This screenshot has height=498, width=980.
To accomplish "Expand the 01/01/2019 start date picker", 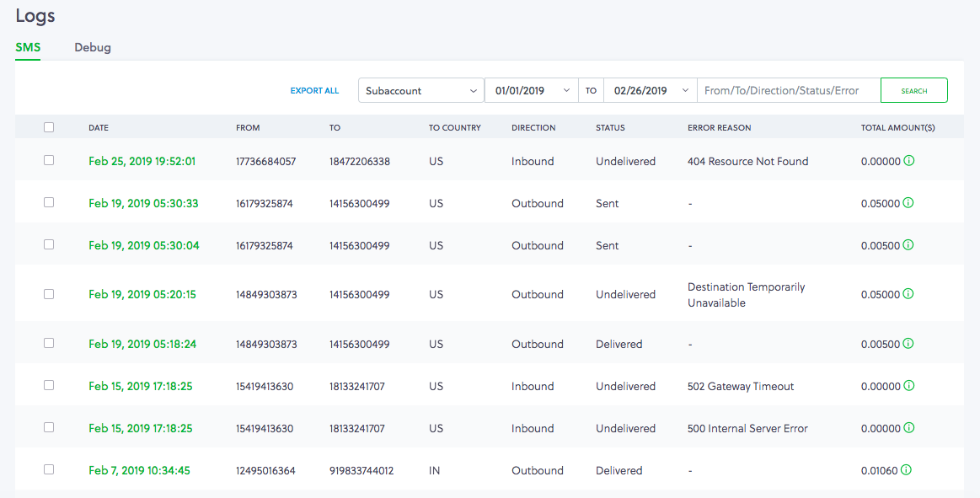I will [531, 90].
